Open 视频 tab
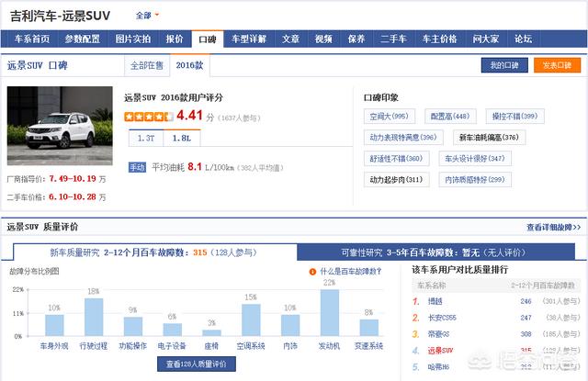The height and width of the screenshot is (381, 588). 323,39
